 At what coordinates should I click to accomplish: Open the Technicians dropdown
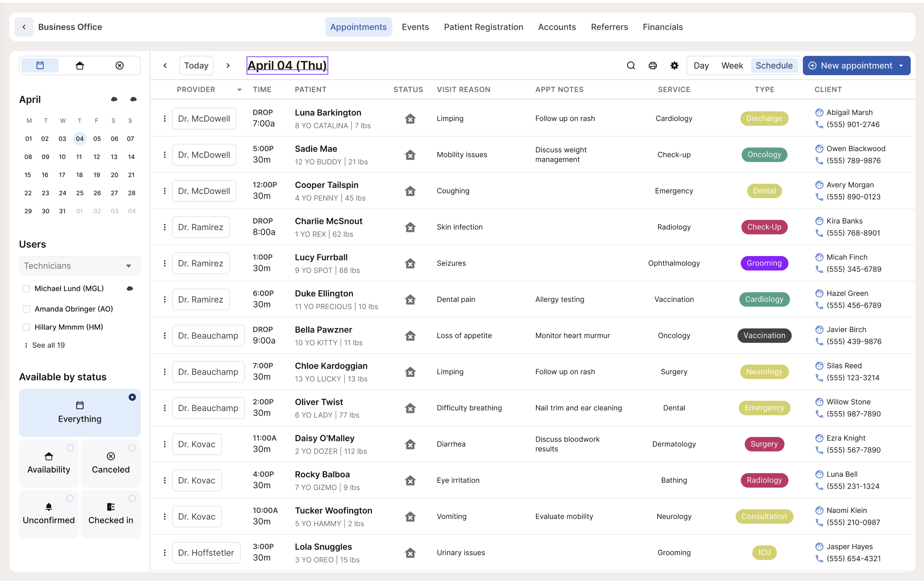pyautogui.click(x=80, y=266)
